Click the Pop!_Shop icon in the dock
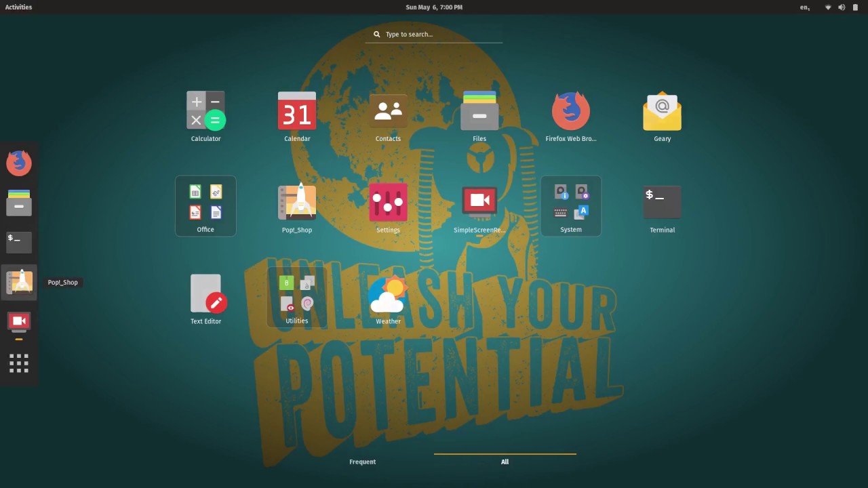 coord(19,282)
